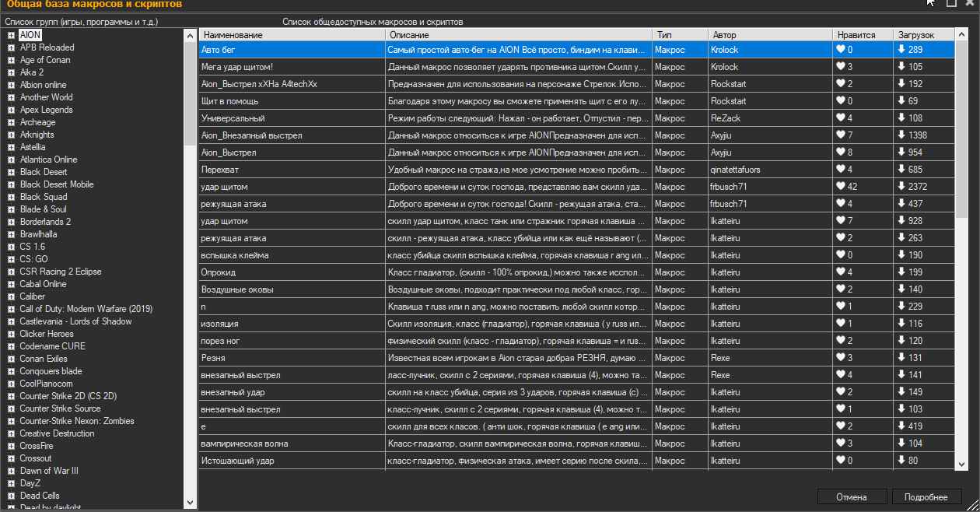Expand the Clicker Heroes group
This screenshot has height=512, width=980.
coord(11,334)
